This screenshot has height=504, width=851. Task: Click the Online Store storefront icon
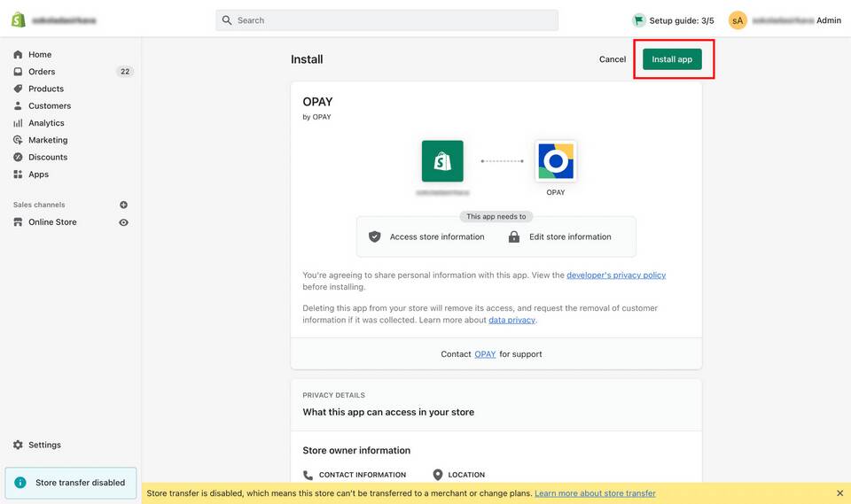click(x=18, y=222)
